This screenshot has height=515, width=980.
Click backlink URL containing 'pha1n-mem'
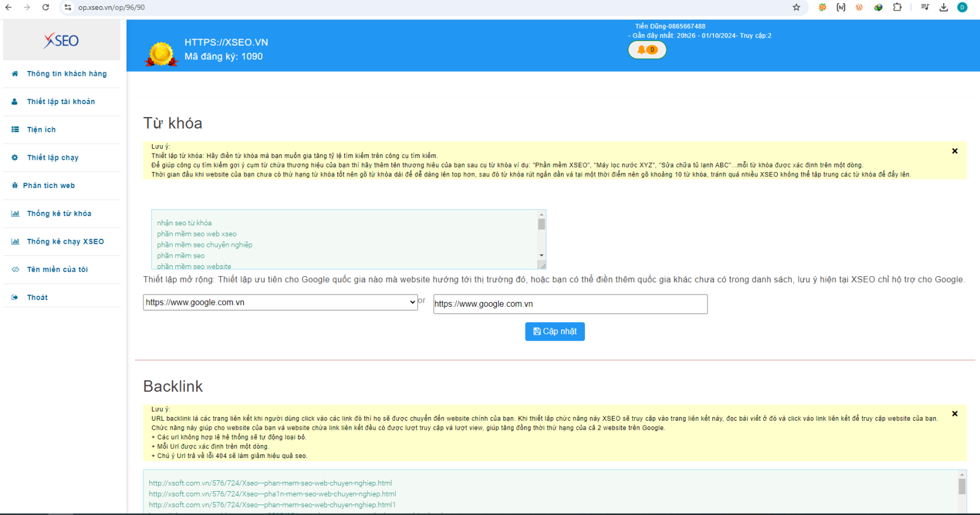(273, 494)
